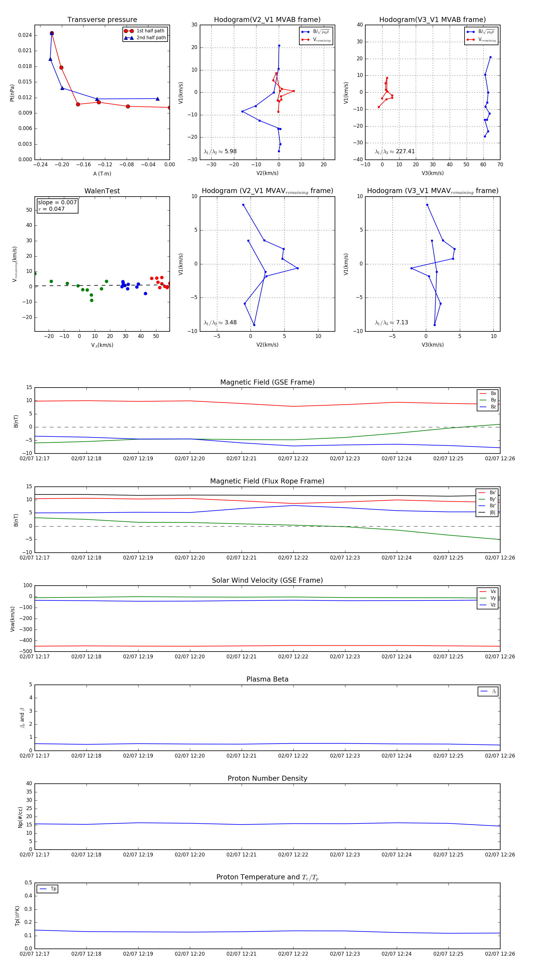535x980 pixels.
Task: Select the Bx' legend entry in Flux Rope plot
Action: coord(487,492)
